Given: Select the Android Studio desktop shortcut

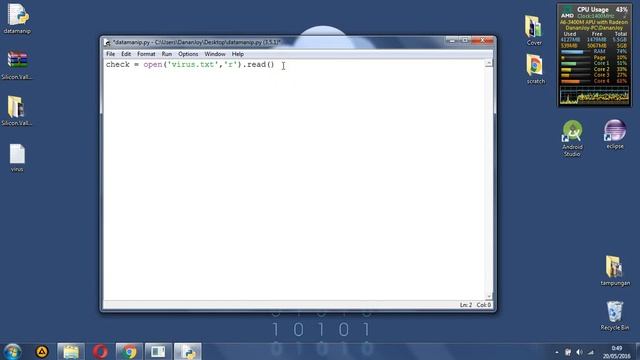Looking at the screenshot, I should point(572,138).
